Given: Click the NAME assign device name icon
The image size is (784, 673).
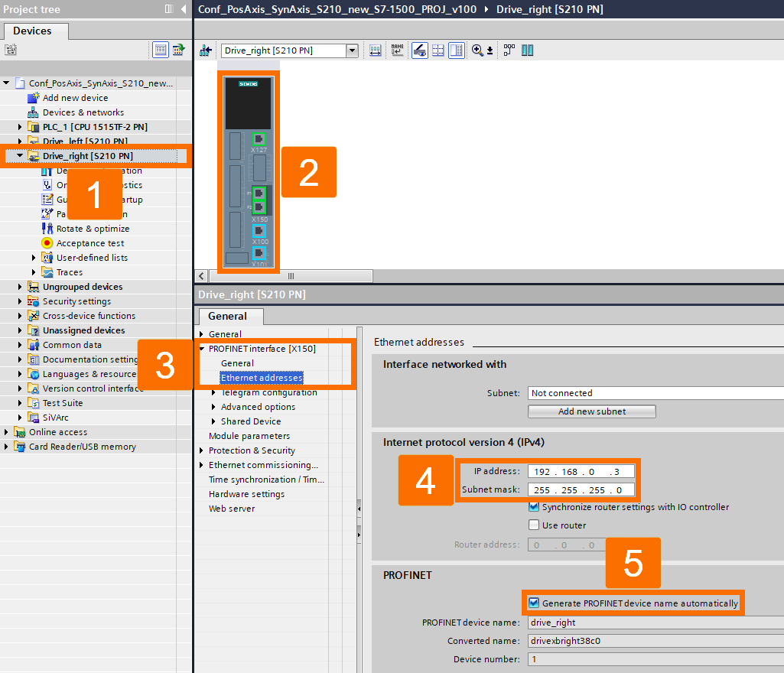Looking at the screenshot, I should (x=398, y=50).
